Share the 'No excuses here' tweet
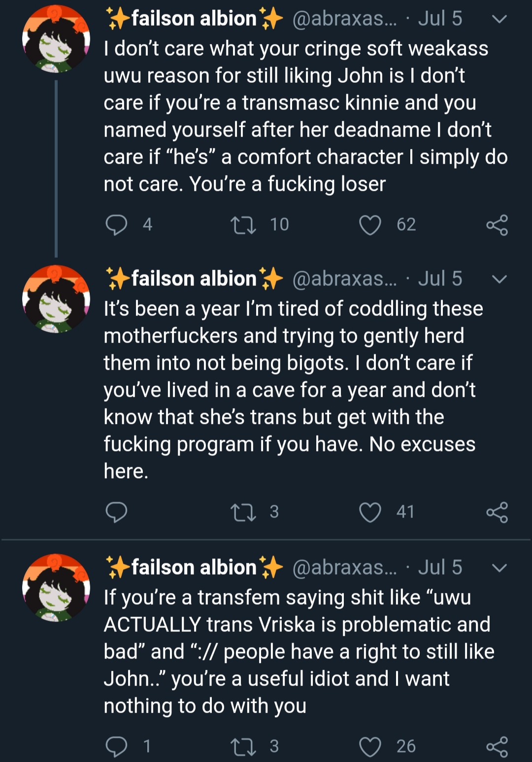This screenshot has height=762, width=532. 497,512
